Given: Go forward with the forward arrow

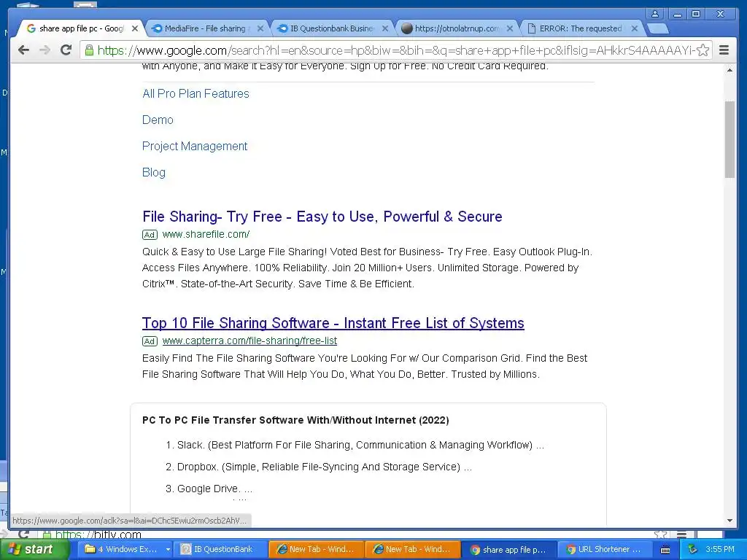Looking at the screenshot, I should (x=44, y=50).
